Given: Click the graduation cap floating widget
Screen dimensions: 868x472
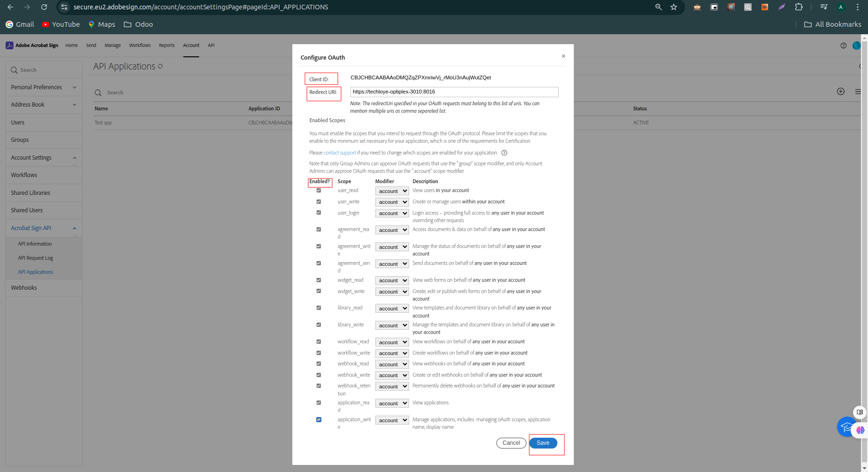Looking at the screenshot, I should (x=847, y=427).
